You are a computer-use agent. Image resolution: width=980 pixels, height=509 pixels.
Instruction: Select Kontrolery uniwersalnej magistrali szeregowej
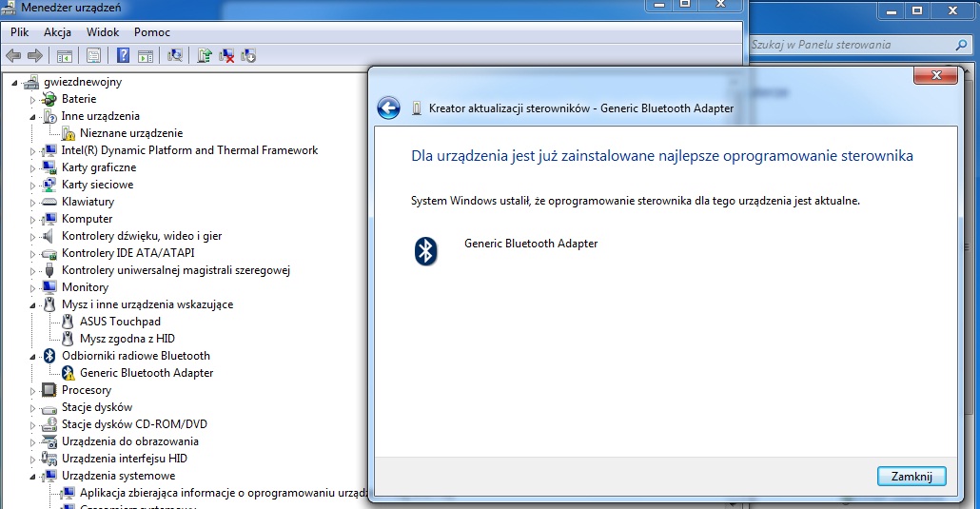pyautogui.click(x=176, y=270)
